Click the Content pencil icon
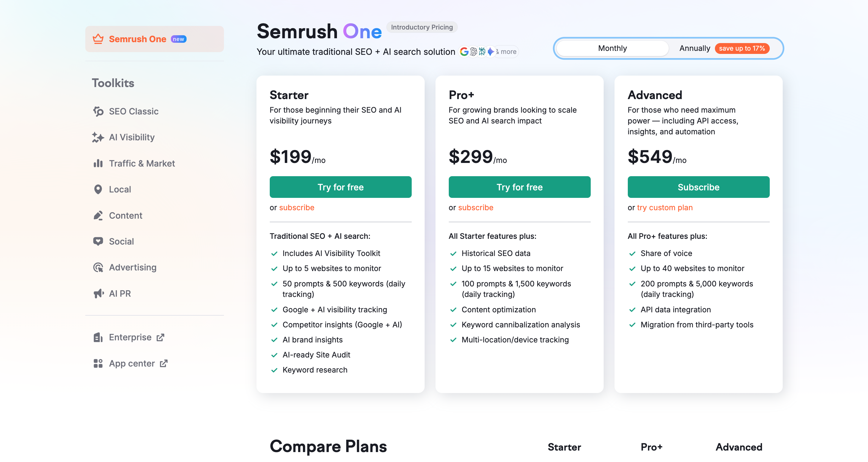The width and height of the screenshot is (868, 462). tap(98, 216)
